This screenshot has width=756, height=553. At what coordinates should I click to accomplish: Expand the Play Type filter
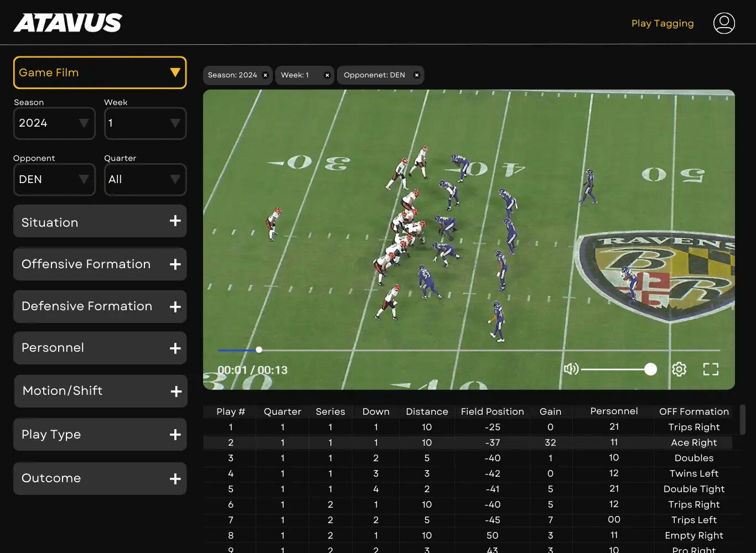175,435
